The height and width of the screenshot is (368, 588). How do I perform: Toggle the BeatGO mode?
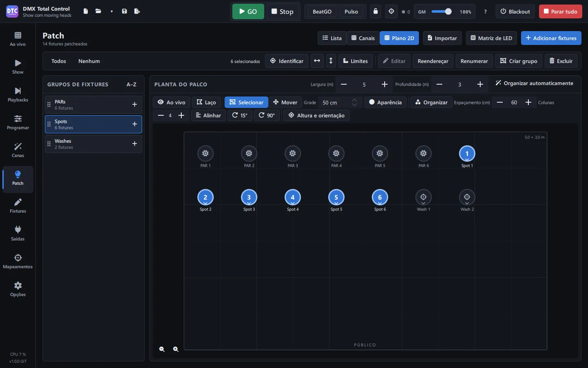point(322,11)
